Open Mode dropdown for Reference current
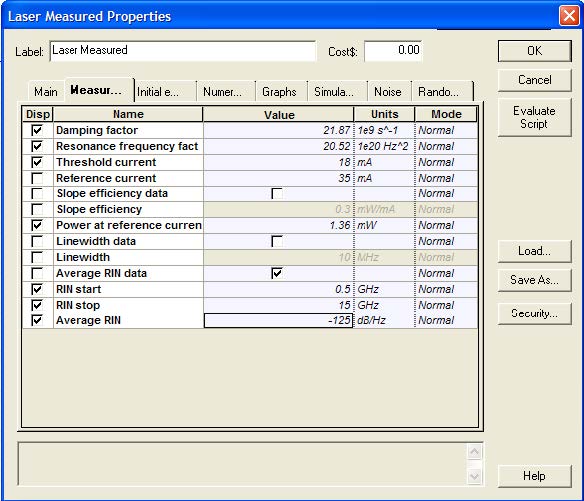The width and height of the screenshot is (584, 501). tap(446, 178)
